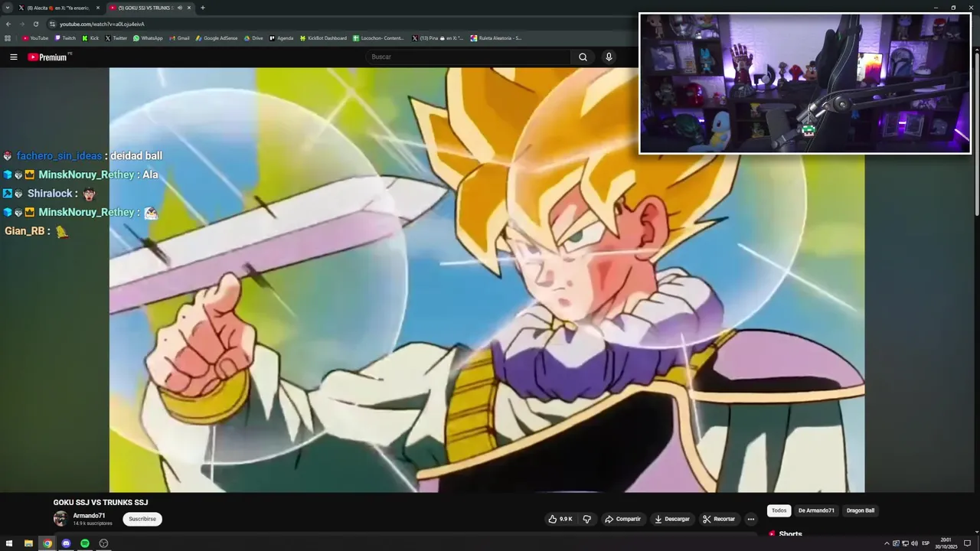Click the YouTube search magnifier button
Viewport: 980px width, 551px height.
click(x=583, y=57)
